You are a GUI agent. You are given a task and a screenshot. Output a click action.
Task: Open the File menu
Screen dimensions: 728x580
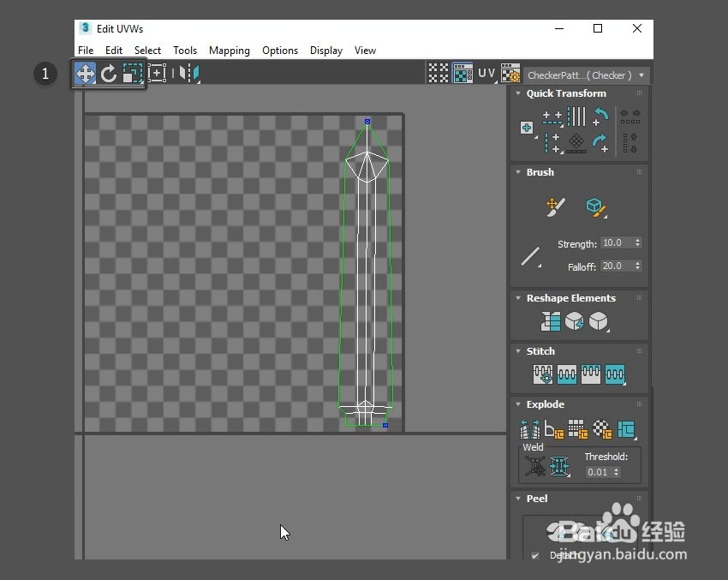click(86, 51)
